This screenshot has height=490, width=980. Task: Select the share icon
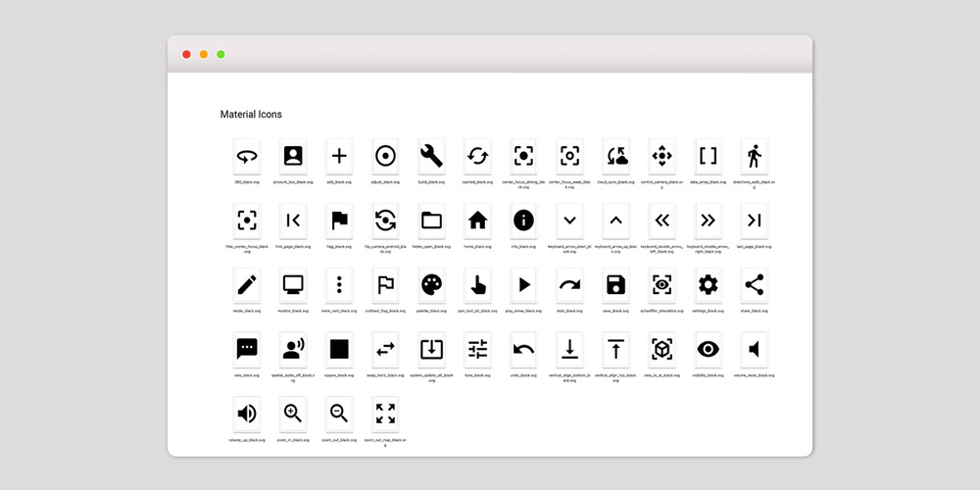(755, 285)
